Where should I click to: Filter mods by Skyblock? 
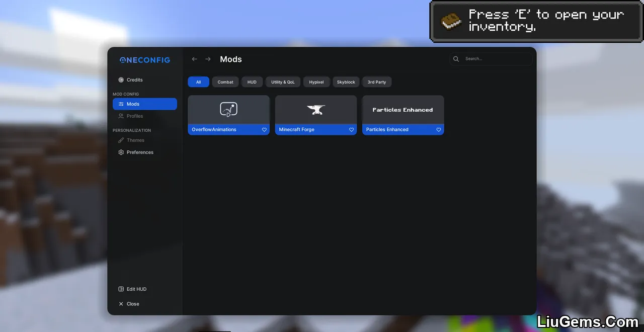(x=346, y=82)
